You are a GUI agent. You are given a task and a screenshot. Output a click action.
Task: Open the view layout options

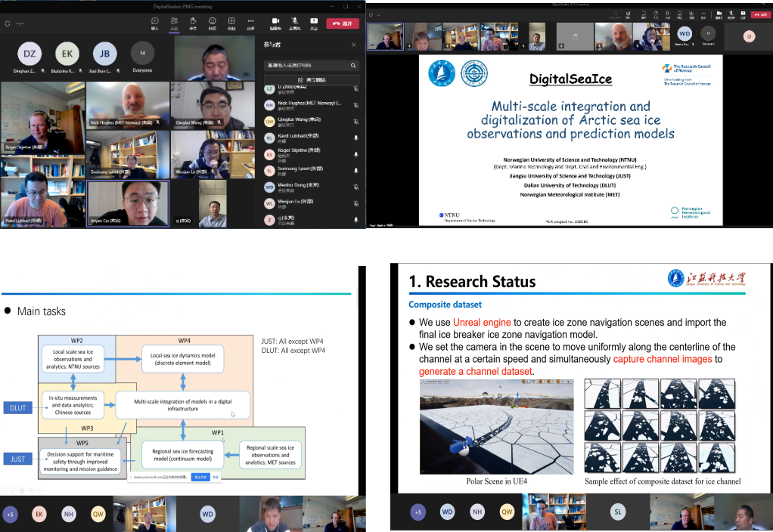(231, 22)
